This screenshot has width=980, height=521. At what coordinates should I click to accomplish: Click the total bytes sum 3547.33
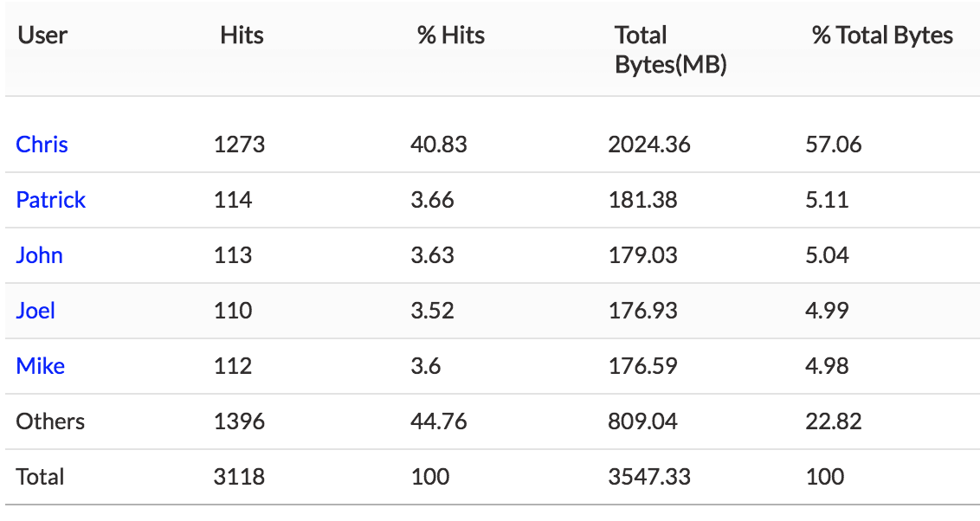(x=649, y=477)
